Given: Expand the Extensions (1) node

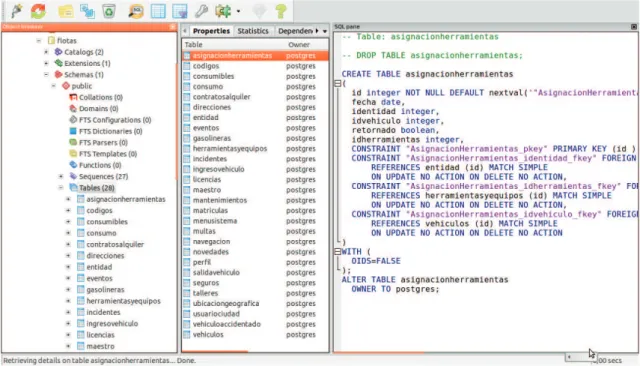Looking at the screenshot, I should [x=46, y=63].
